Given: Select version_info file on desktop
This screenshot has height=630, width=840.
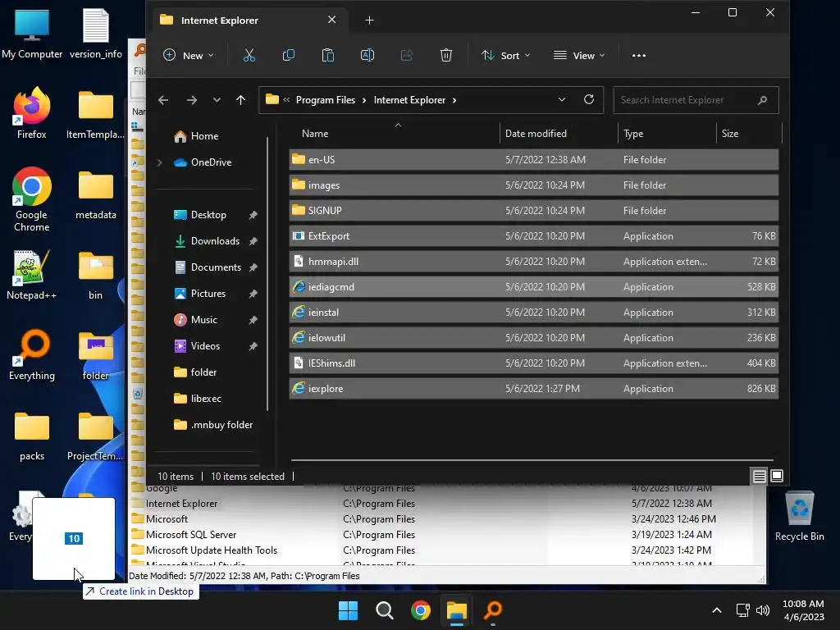Looking at the screenshot, I should coord(96,33).
